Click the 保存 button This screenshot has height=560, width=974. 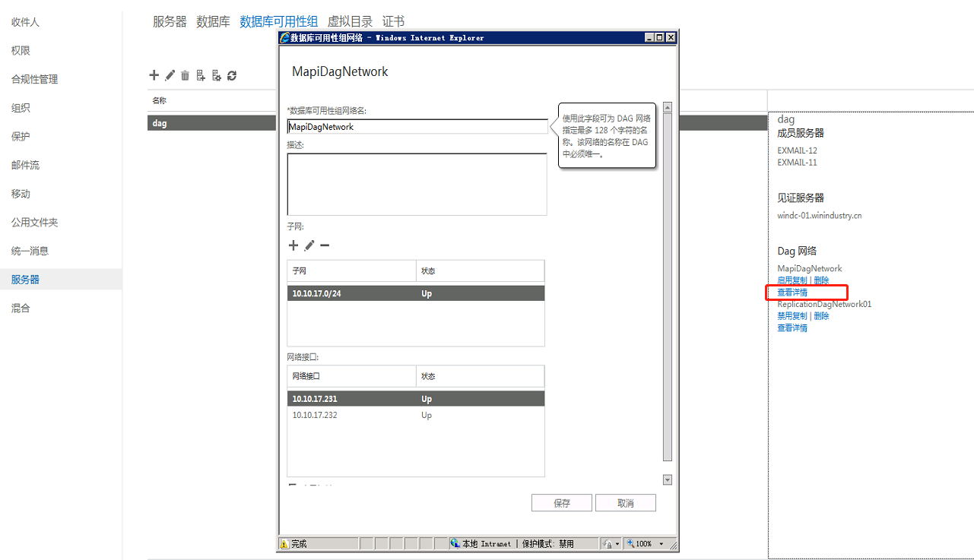pyautogui.click(x=562, y=503)
